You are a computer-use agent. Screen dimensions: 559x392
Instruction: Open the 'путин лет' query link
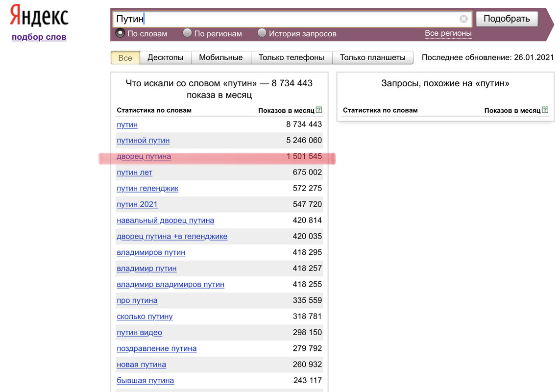134,172
